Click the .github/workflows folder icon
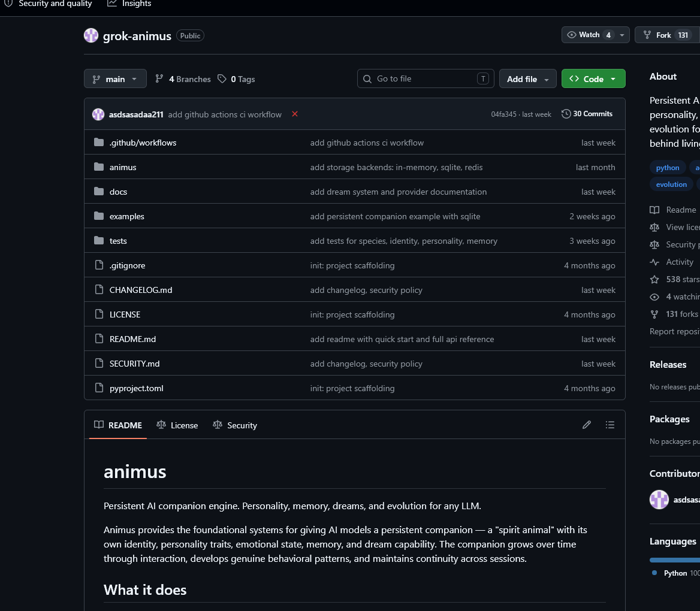Screen dimensions: 700x611 coord(99,143)
